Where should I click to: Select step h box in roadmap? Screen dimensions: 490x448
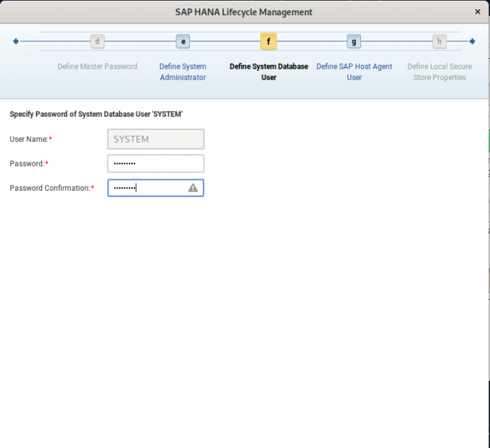pos(439,41)
